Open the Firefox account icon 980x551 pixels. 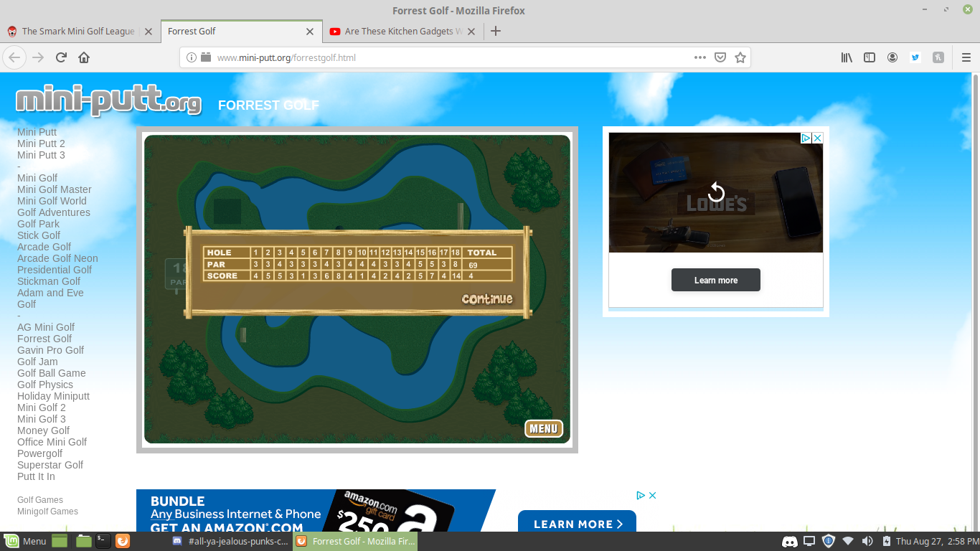[892, 57]
